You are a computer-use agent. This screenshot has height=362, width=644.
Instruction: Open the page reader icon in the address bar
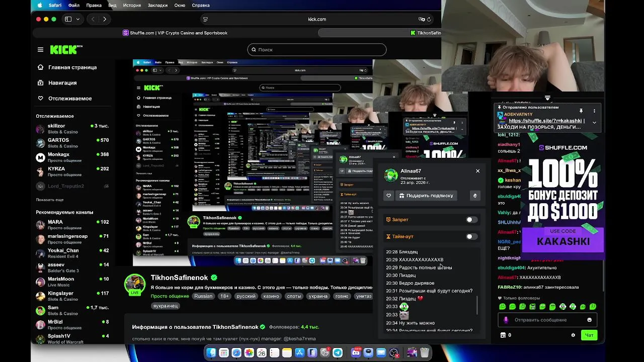(x=205, y=19)
